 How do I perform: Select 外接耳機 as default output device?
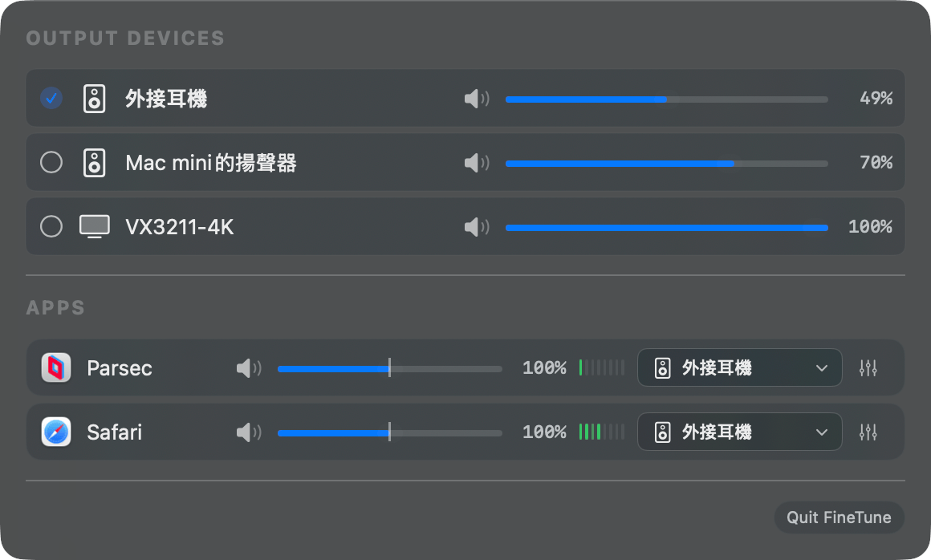pos(51,99)
